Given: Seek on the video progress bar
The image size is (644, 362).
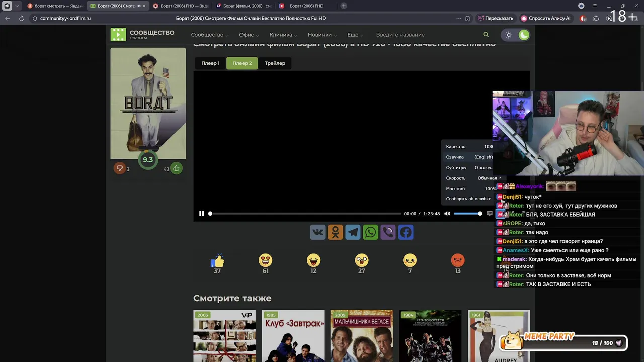Looking at the screenshot, I should (x=305, y=214).
